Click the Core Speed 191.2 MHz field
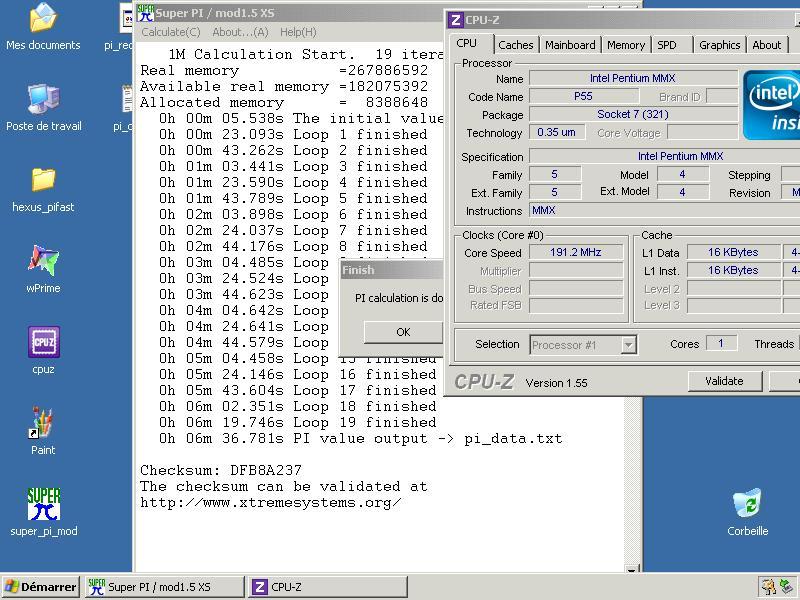The image size is (800, 600). click(576, 252)
